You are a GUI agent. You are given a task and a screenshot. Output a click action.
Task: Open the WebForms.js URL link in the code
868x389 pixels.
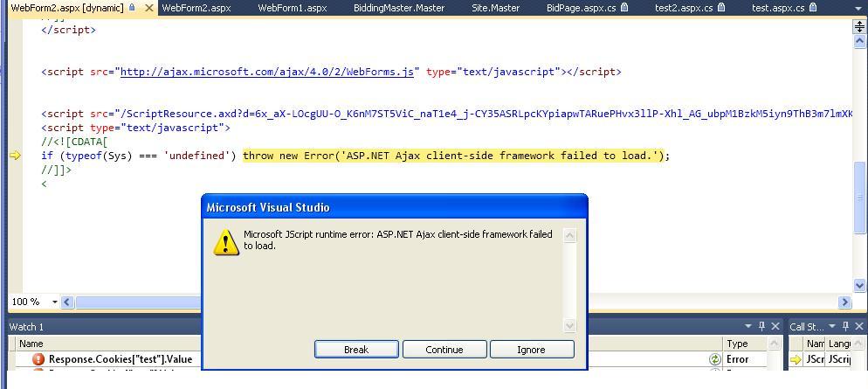pos(267,72)
